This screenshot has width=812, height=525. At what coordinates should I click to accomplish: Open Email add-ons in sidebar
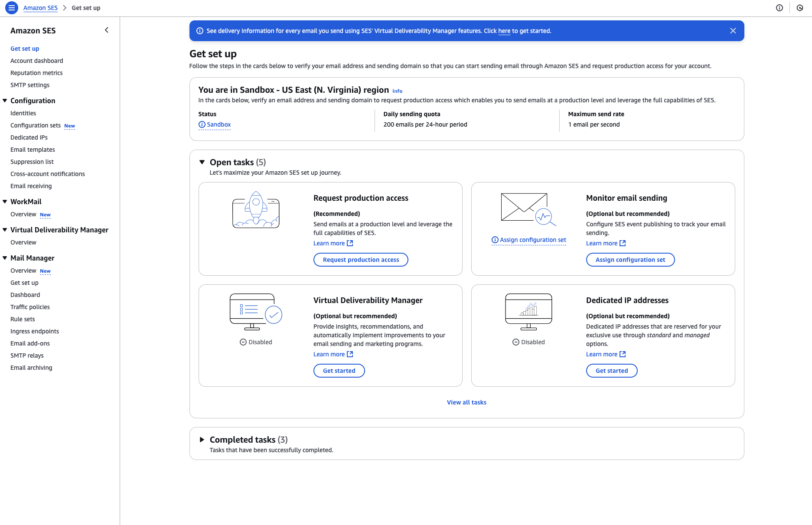(30, 343)
